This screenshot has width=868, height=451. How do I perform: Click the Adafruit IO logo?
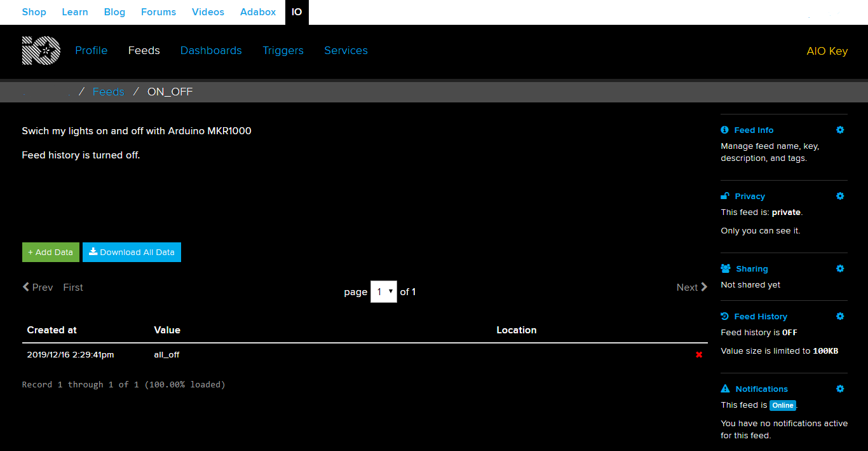(x=41, y=50)
